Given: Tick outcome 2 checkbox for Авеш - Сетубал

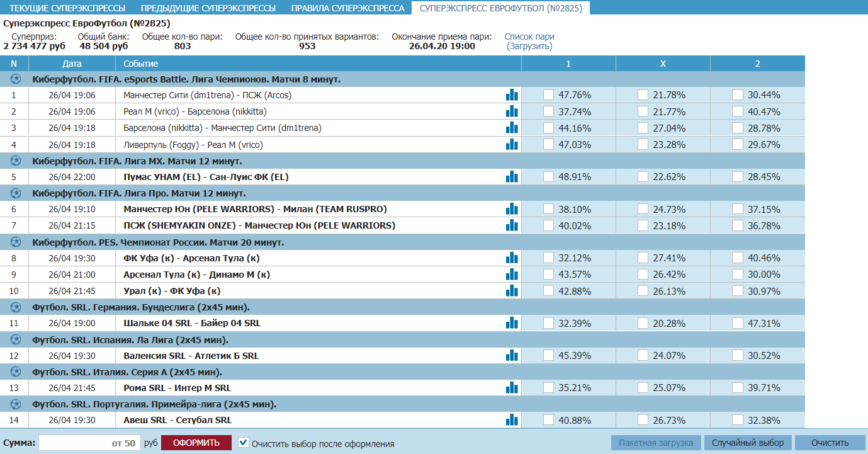Looking at the screenshot, I should point(738,420).
